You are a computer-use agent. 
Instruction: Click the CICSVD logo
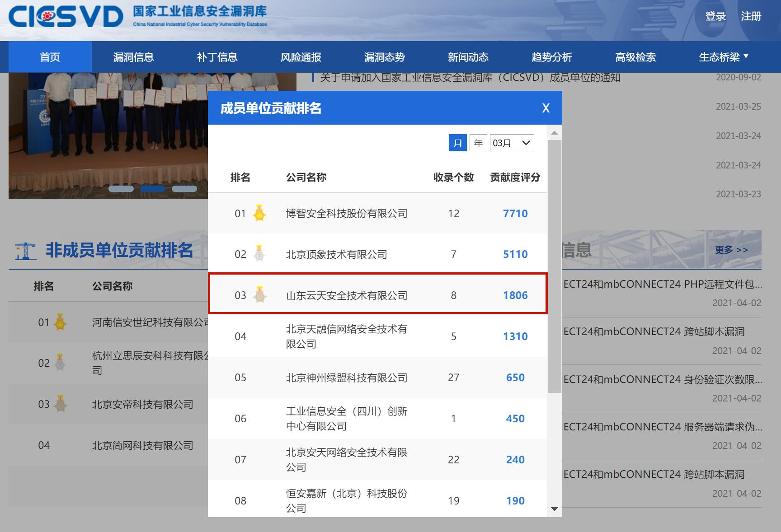click(x=66, y=17)
